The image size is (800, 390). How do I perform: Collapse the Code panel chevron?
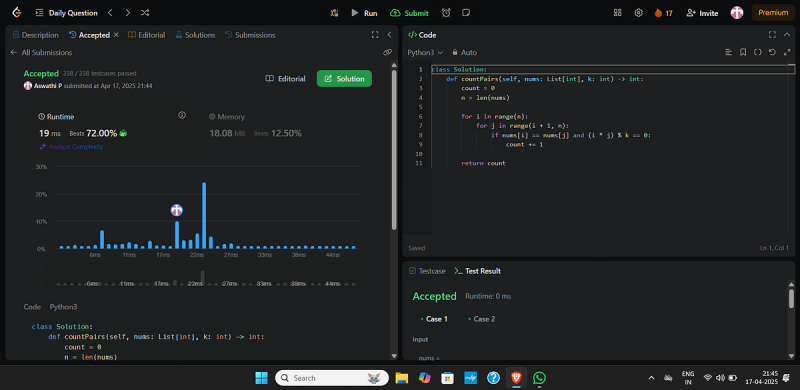[x=787, y=35]
